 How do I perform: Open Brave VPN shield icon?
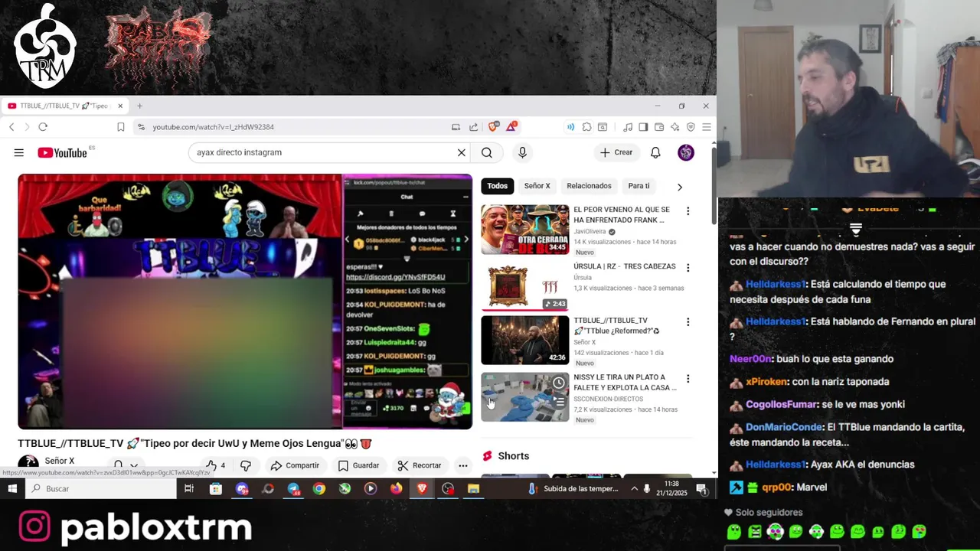tap(691, 127)
